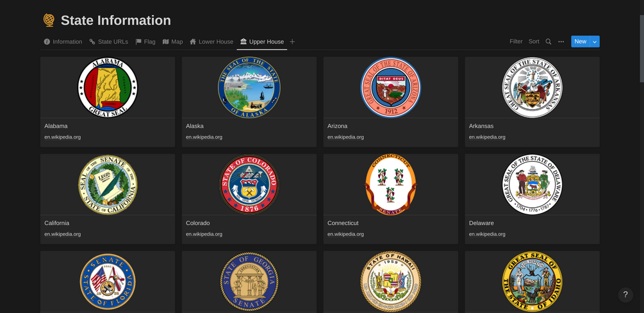
Task: Follow the en.wikipedia.org link under Delaware
Action: click(487, 234)
